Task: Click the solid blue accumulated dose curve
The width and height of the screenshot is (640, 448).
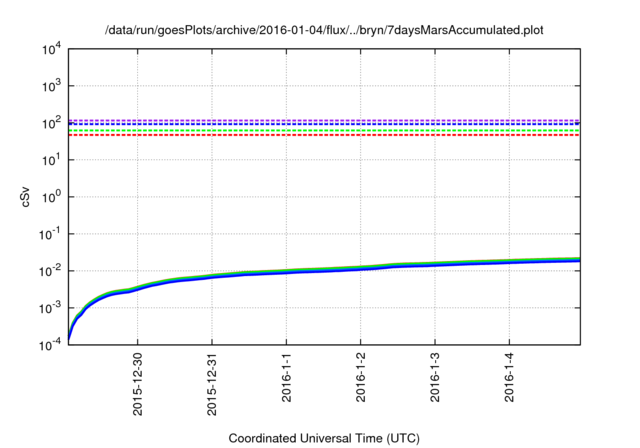Action: (x=324, y=271)
